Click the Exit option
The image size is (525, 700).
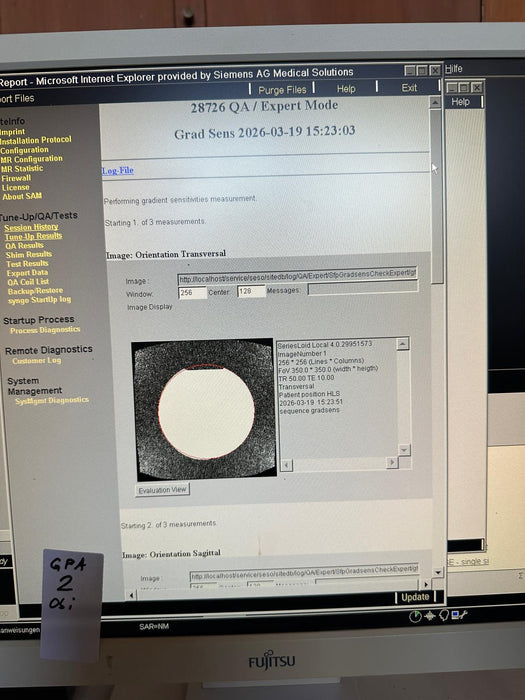(409, 88)
